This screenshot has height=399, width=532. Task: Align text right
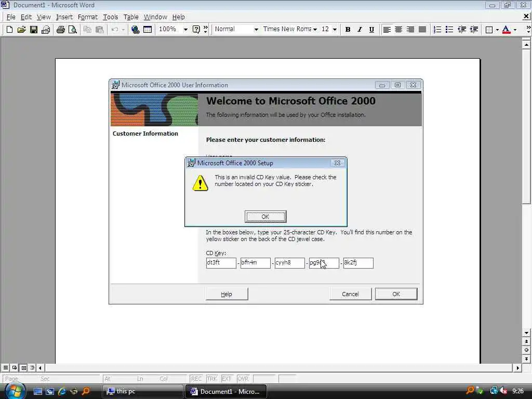click(x=410, y=30)
